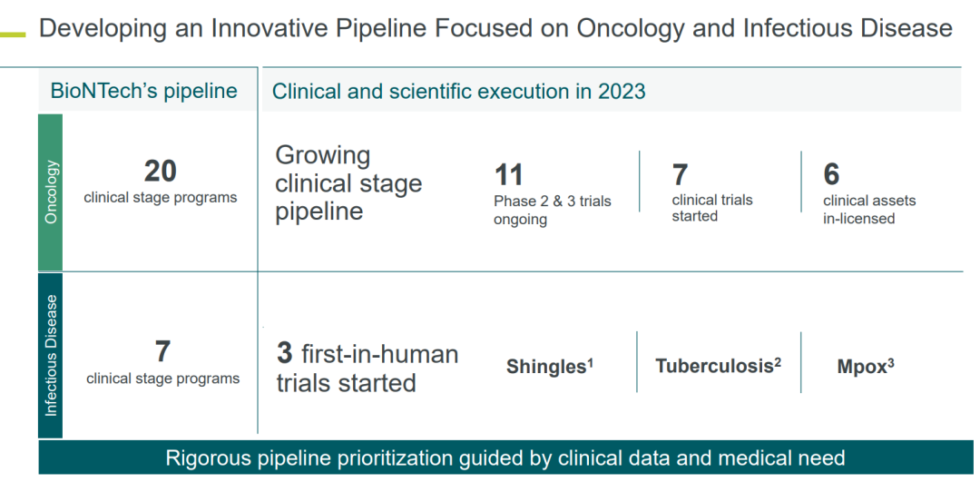Click the "Growing clinical stage pipeline" text
The width and height of the screenshot is (980, 482).
pyautogui.click(x=348, y=183)
